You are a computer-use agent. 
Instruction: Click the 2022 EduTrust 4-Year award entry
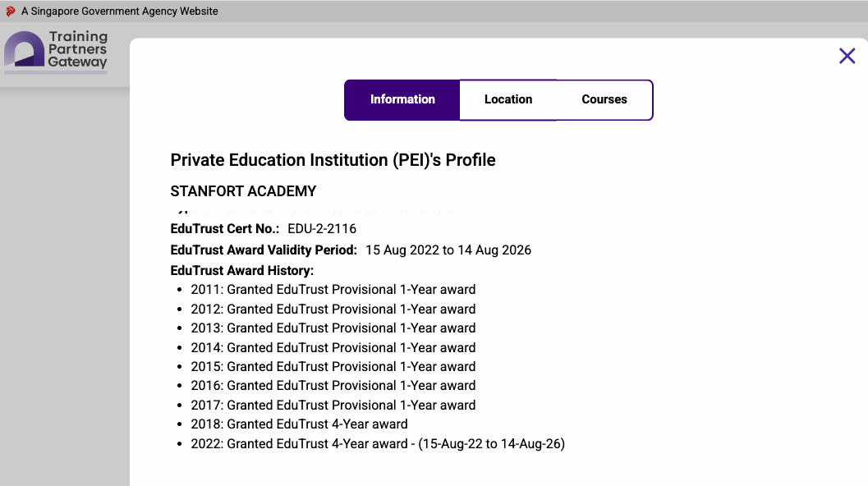click(x=378, y=443)
